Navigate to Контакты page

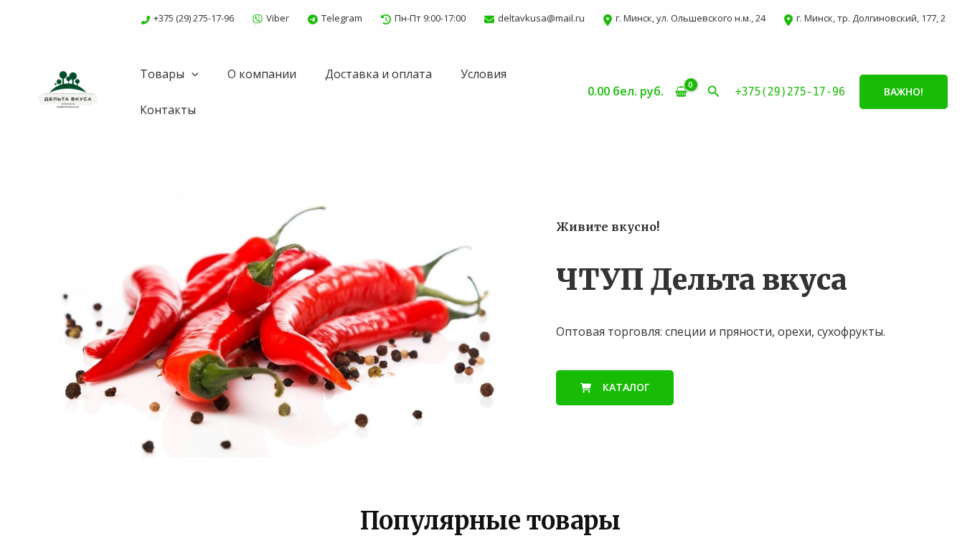[x=168, y=110]
